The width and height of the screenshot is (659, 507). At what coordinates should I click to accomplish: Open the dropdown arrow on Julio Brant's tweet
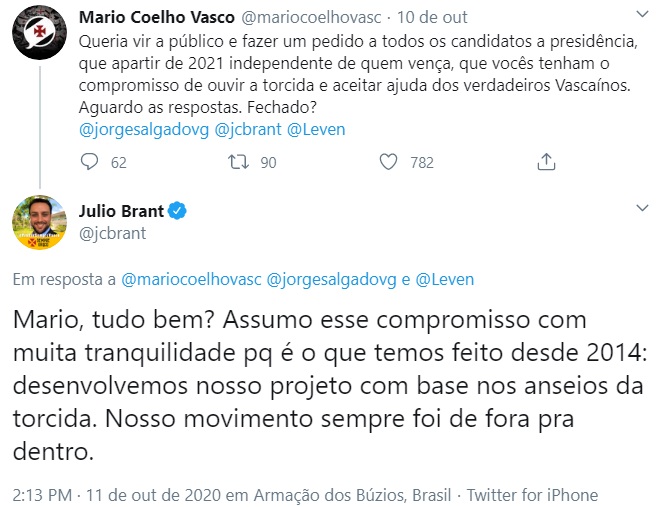(641, 210)
